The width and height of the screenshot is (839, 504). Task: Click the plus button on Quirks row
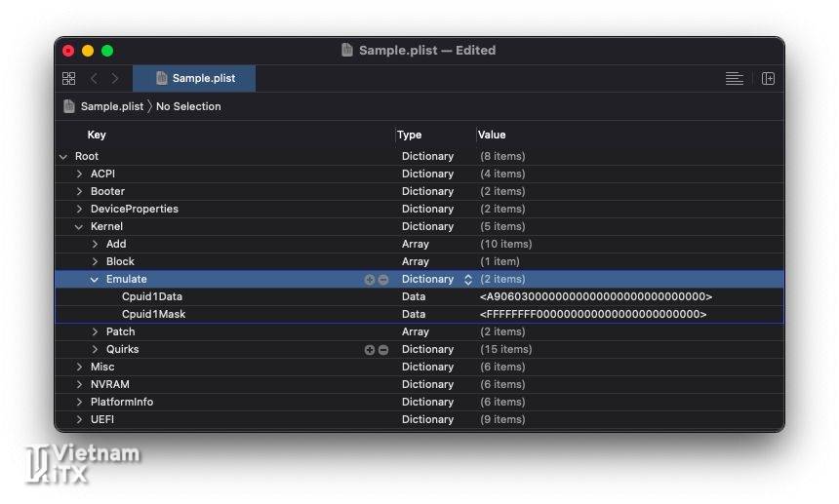click(x=370, y=350)
